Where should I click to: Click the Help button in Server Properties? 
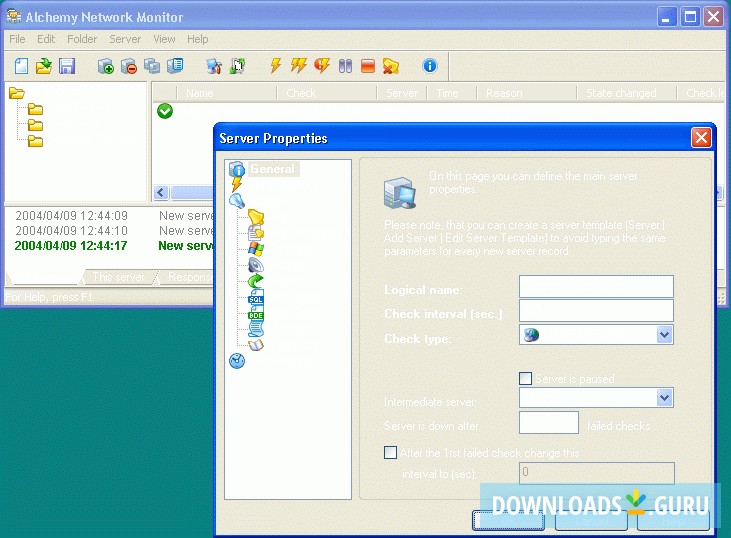pos(673,521)
